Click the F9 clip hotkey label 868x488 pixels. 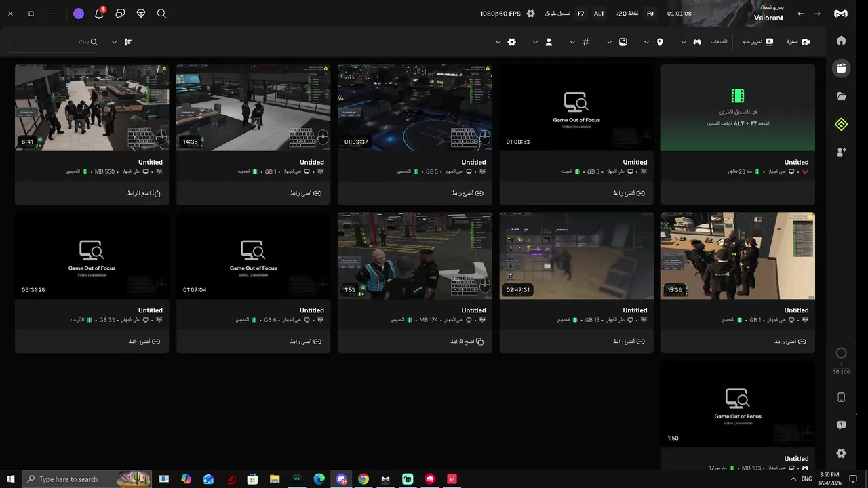tap(650, 14)
